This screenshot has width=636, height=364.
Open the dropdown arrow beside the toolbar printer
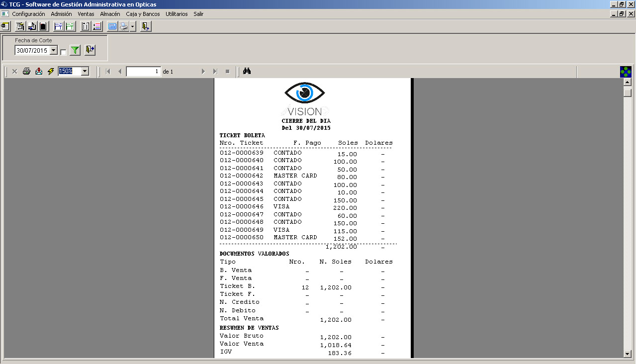tap(133, 27)
